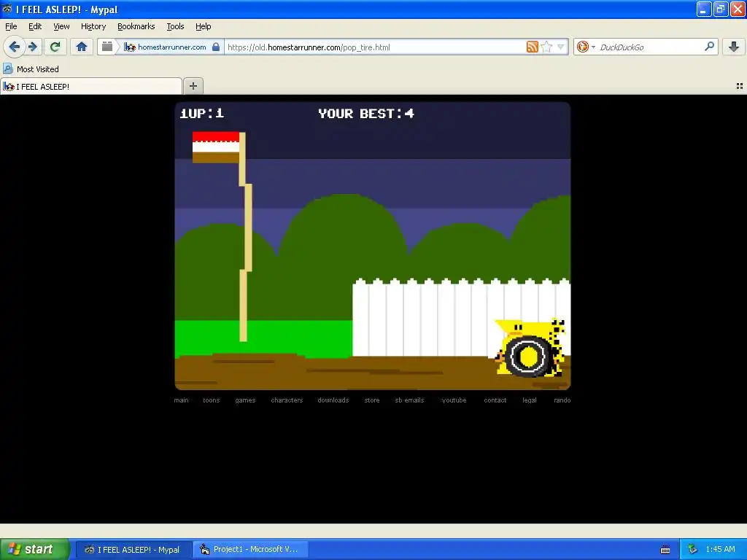Close the Mypal browser window

point(738,9)
